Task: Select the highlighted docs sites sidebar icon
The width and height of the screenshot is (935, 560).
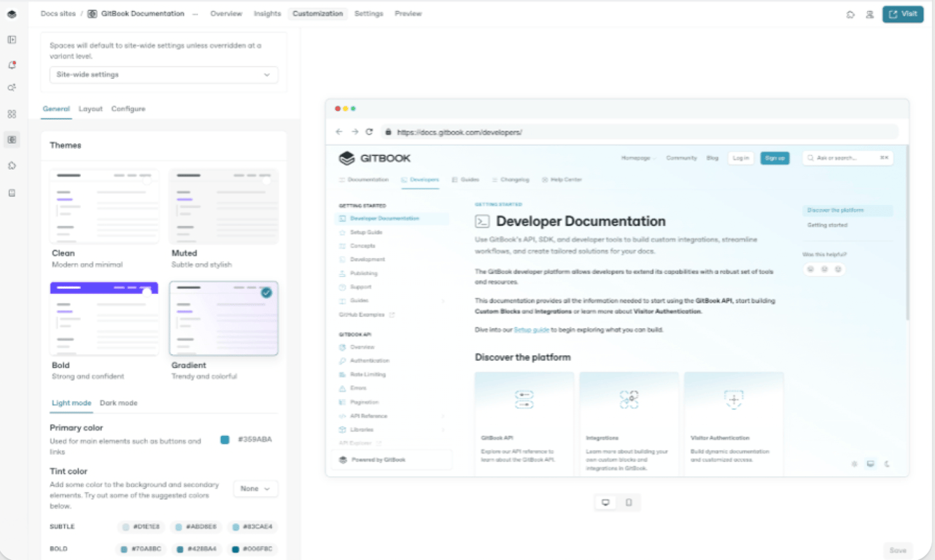Action: tap(12, 139)
